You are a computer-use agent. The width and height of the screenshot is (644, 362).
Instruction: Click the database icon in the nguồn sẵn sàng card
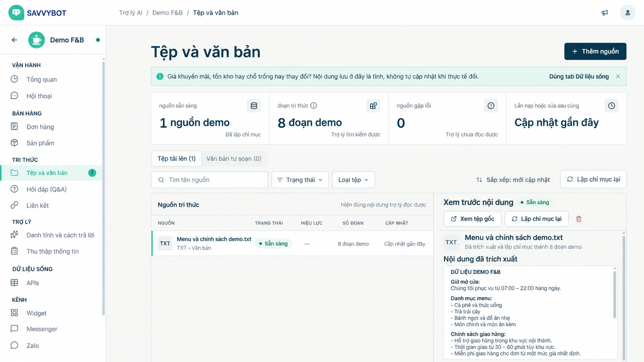(x=254, y=106)
